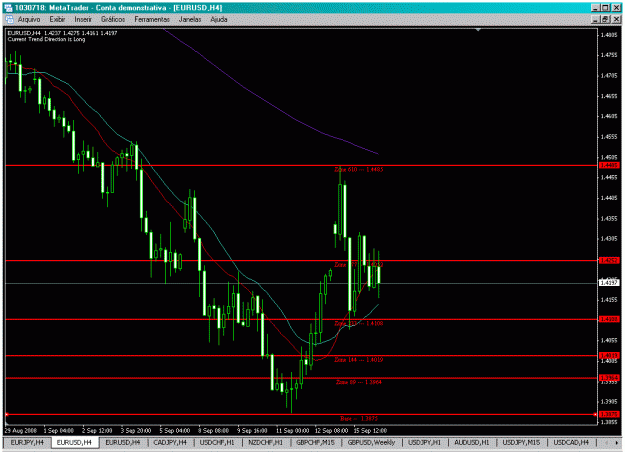Open the Gráficos menu
The image size is (625, 452).
[x=113, y=19]
